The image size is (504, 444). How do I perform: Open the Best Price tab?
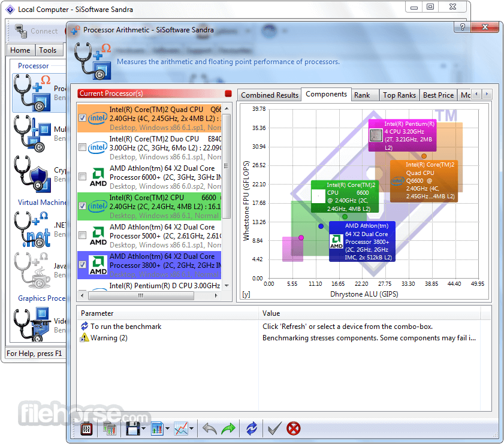coord(438,95)
